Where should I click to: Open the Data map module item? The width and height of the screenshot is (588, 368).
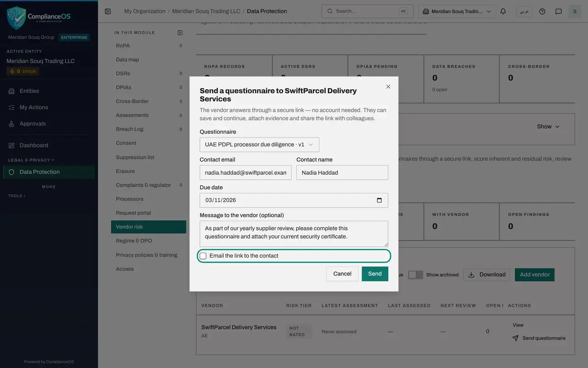point(148,59)
